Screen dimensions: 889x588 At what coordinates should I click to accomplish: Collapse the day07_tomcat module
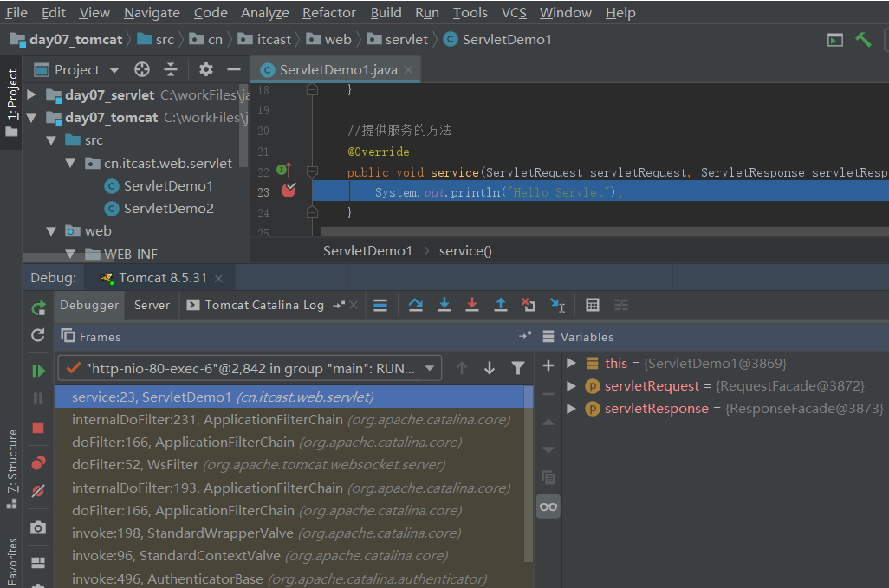pyautogui.click(x=32, y=118)
